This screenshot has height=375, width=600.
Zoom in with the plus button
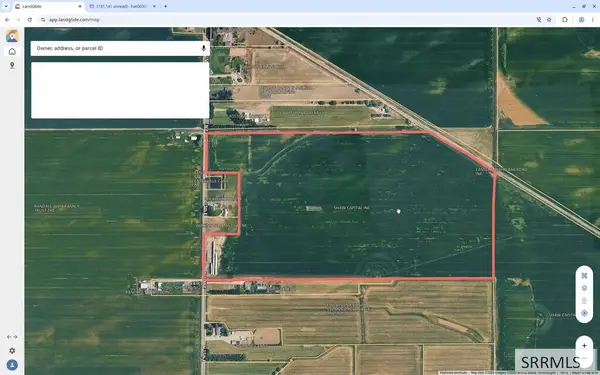(x=584, y=346)
